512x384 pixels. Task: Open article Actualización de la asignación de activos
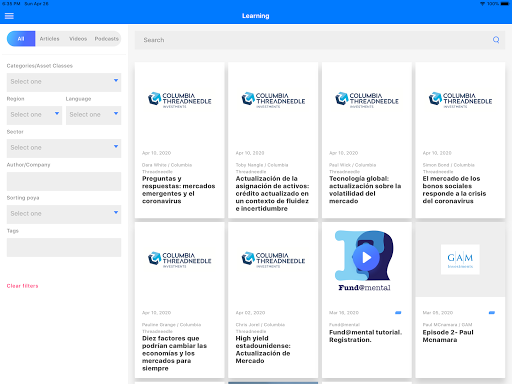coord(272,193)
